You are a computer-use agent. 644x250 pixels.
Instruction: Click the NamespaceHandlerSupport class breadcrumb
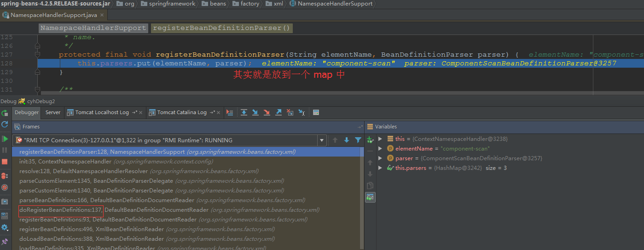point(331,3)
